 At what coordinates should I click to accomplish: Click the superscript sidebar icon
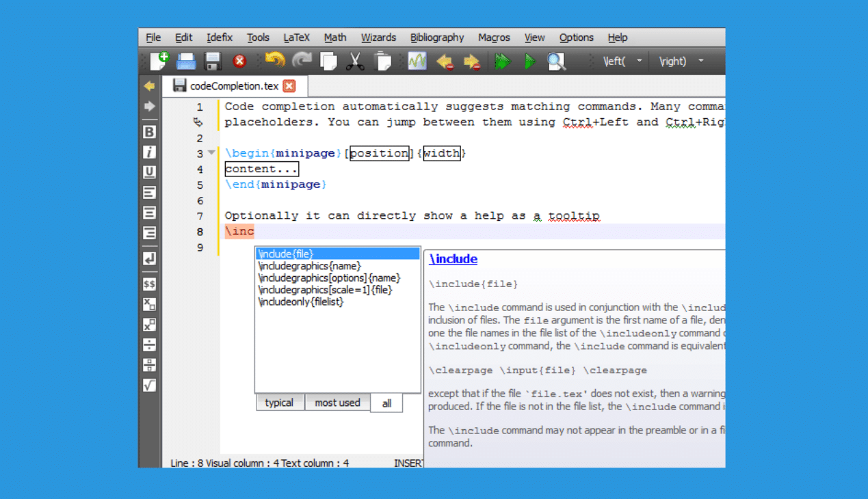149,324
